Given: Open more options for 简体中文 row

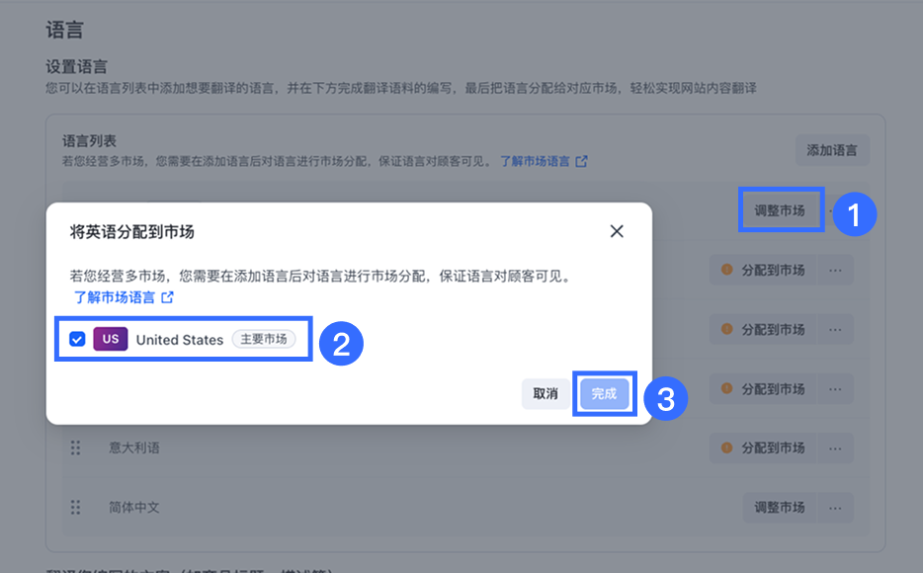Looking at the screenshot, I should (x=836, y=508).
